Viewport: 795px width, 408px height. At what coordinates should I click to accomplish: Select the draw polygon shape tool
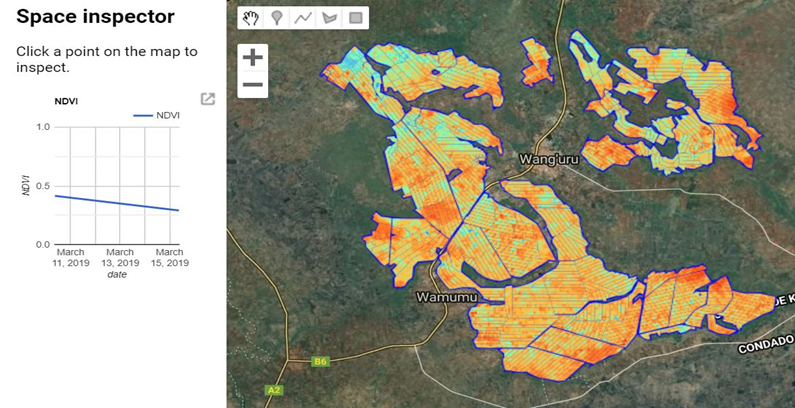tap(329, 18)
